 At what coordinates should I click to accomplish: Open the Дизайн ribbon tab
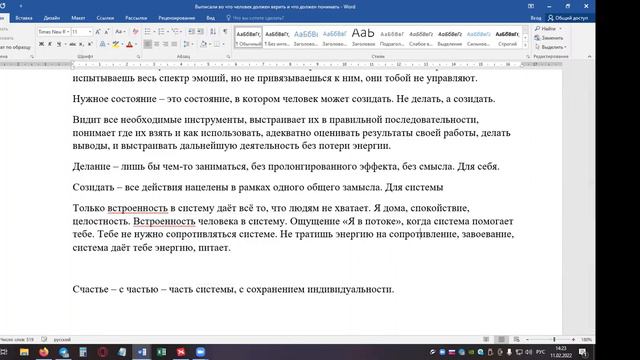point(51,18)
